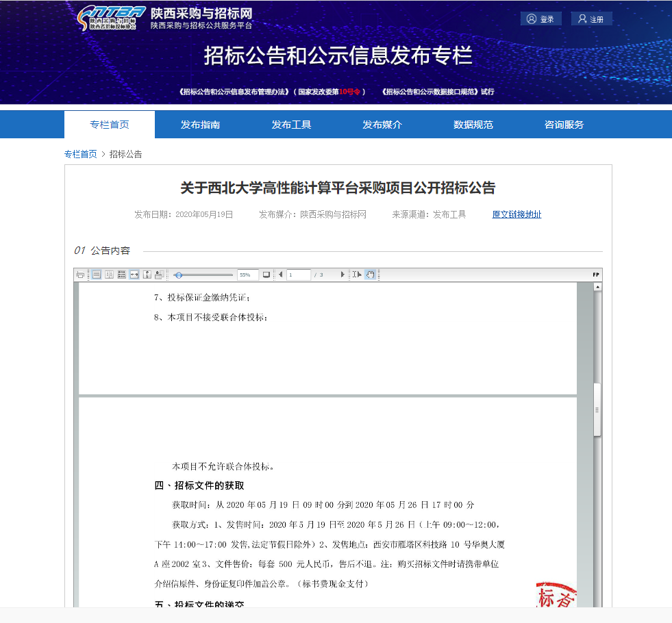Viewport: 672px width, 623px height.
Task: Open the 发布指南 tab
Action: (200, 125)
